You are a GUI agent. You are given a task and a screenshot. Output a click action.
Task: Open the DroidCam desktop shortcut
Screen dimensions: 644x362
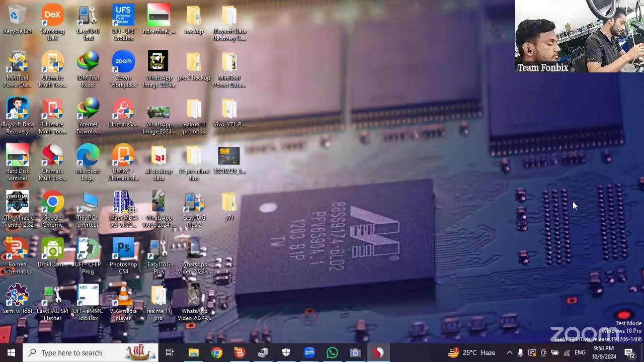click(x=53, y=253)
